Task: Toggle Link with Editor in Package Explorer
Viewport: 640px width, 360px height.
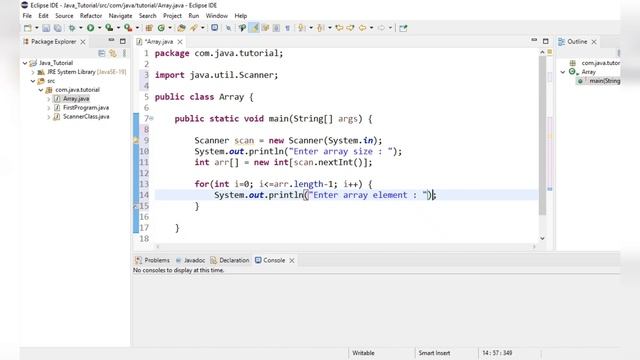Action: pyautogui.click(x=113, y=53)
